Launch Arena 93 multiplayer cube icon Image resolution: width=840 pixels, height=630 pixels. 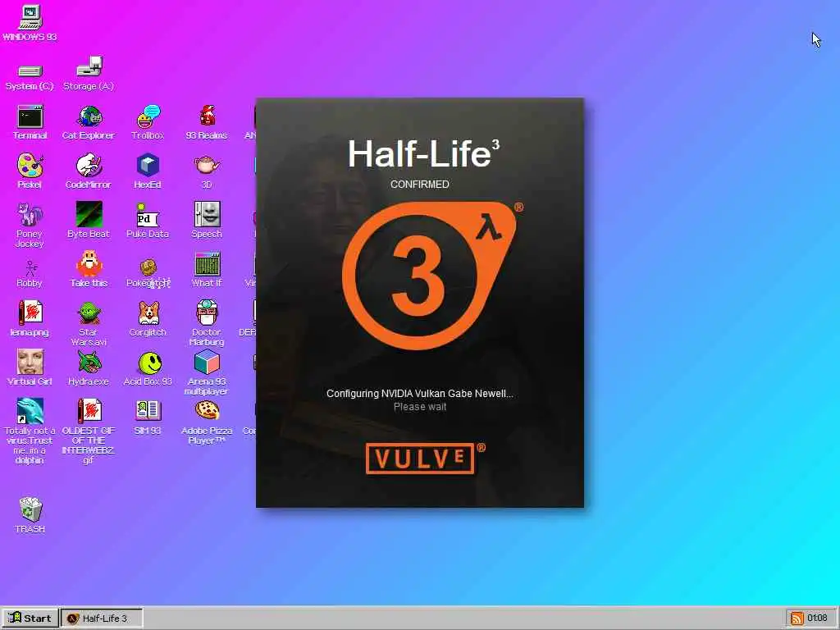click(207, 373)
